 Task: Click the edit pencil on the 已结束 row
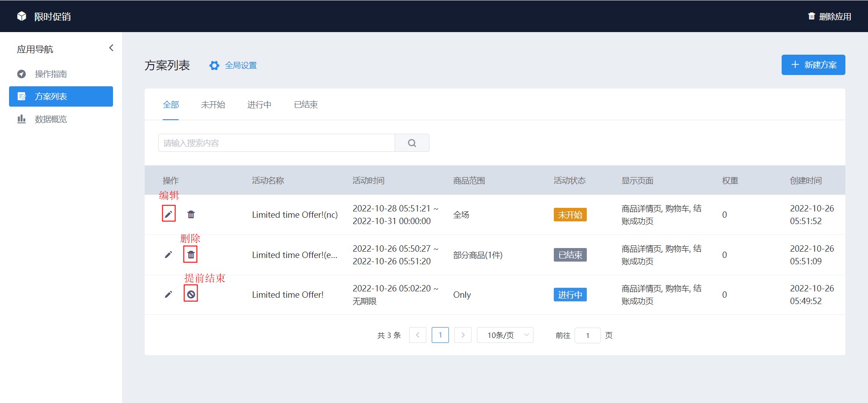click(169, 255)
